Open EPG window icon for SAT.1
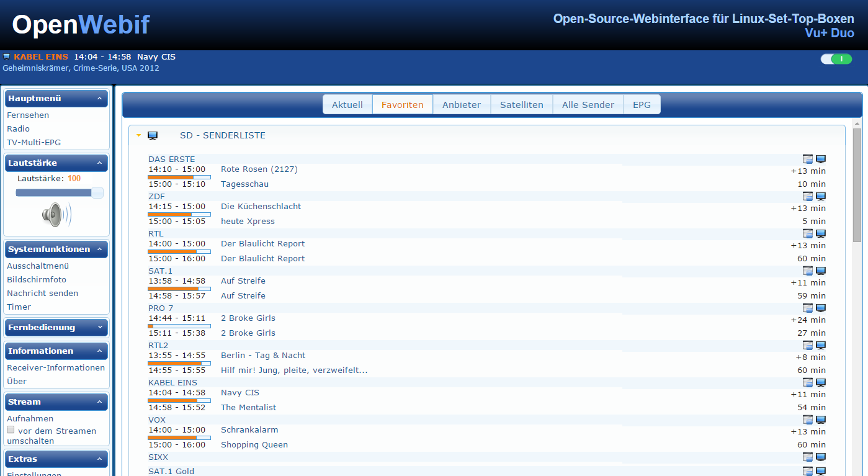Screen dimensions: 868x476 (x=808, y=271)
